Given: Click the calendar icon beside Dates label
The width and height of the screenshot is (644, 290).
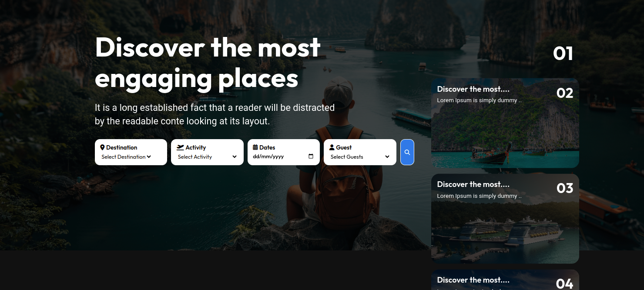Looking at the screenshot, I should pos(255,147).
